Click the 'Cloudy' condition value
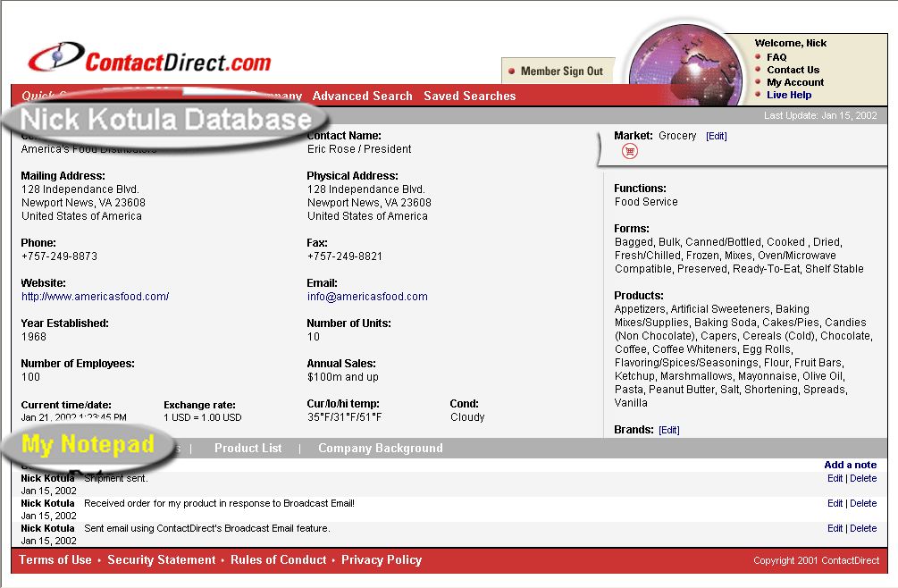 [467, 417]
